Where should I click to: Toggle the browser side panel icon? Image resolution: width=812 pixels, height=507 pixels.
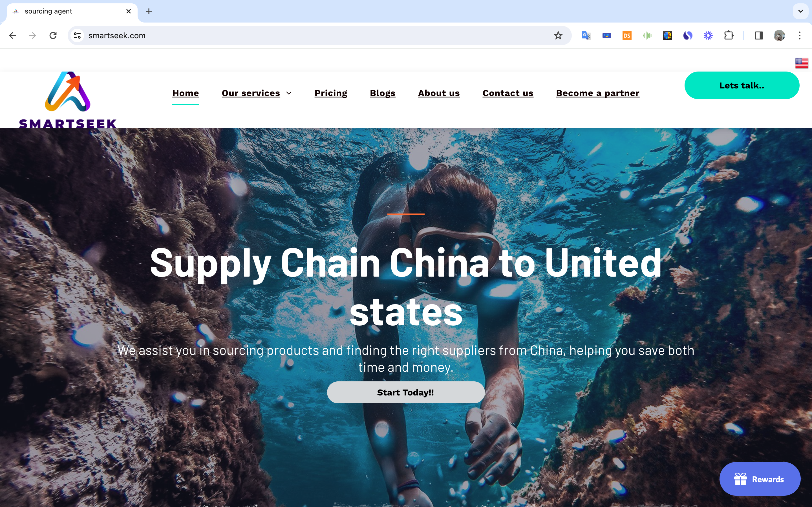coord(759,35)
